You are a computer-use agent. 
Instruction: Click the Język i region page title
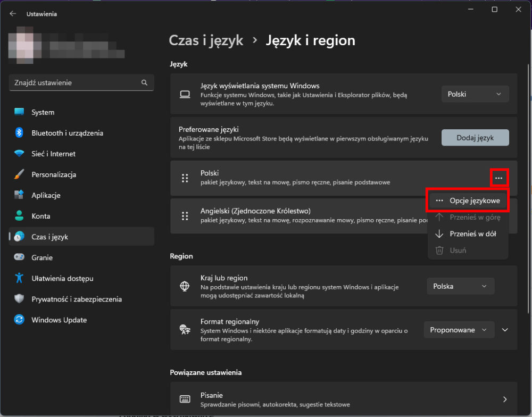pos(310,40)
